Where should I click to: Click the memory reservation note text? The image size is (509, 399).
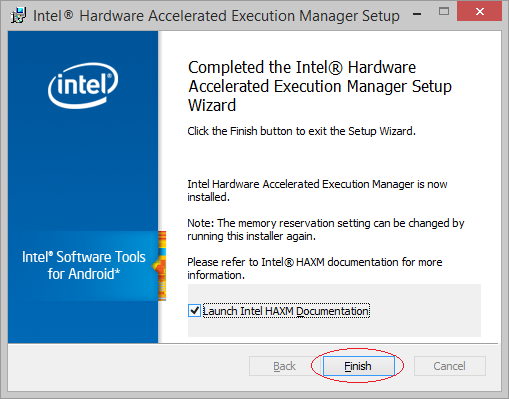(x=325, y=229)
